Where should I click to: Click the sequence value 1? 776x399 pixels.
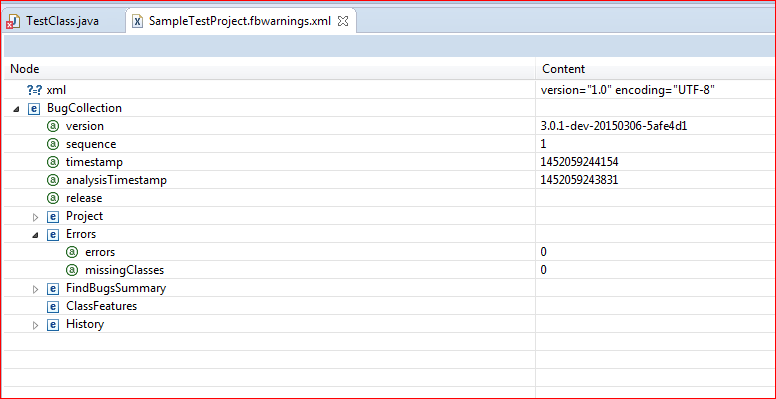click(x=543, y=144)
